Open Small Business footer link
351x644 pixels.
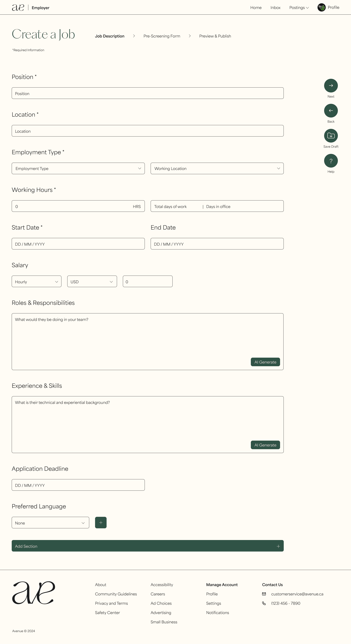point(164,622)
